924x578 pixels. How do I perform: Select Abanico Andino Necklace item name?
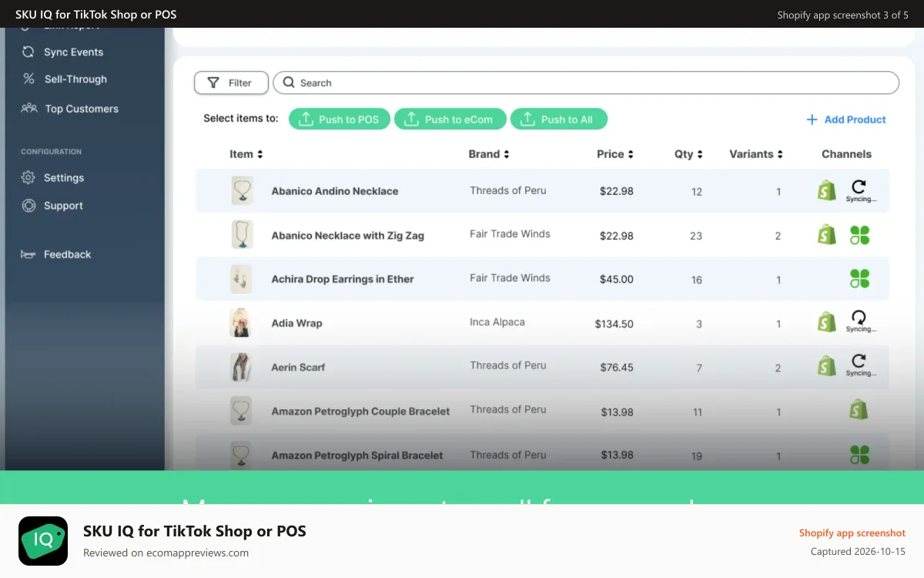[x=335, y=191]
